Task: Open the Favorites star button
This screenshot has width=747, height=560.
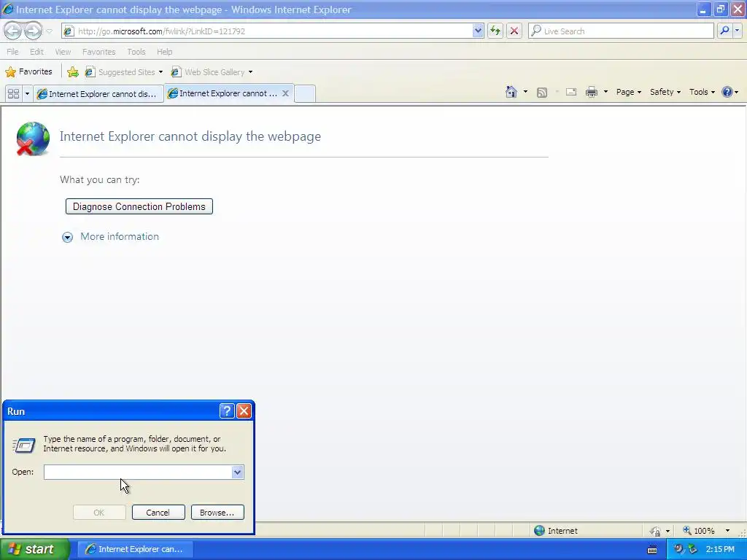Action: [x=28, y=72]
